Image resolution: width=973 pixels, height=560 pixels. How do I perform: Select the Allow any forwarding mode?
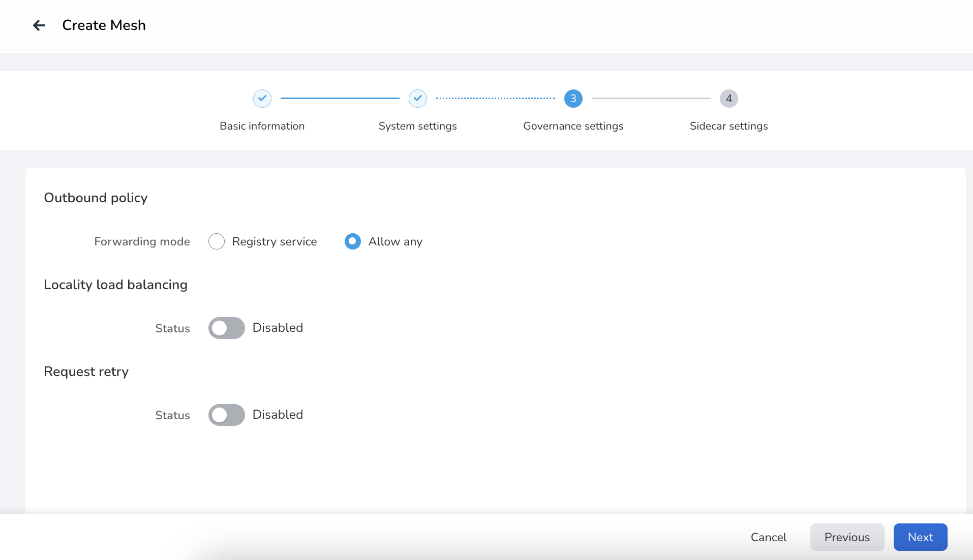tap(353, 241)
